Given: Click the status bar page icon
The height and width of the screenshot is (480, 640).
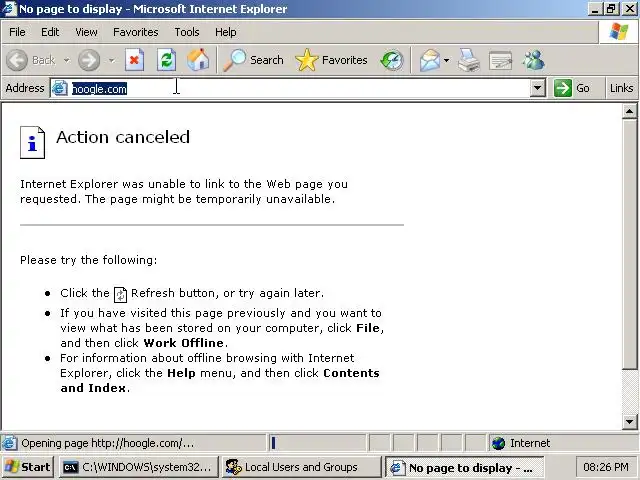Looking at the screenshot, I should point(9,443).
